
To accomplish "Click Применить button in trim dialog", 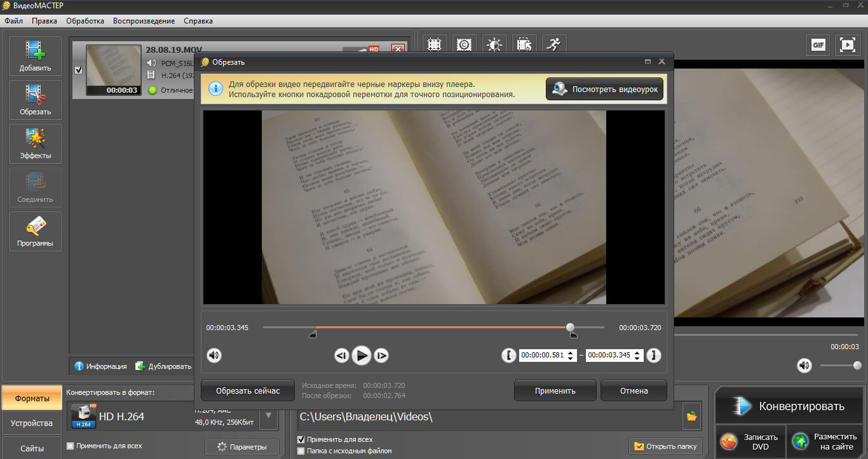I will [555, 390].
